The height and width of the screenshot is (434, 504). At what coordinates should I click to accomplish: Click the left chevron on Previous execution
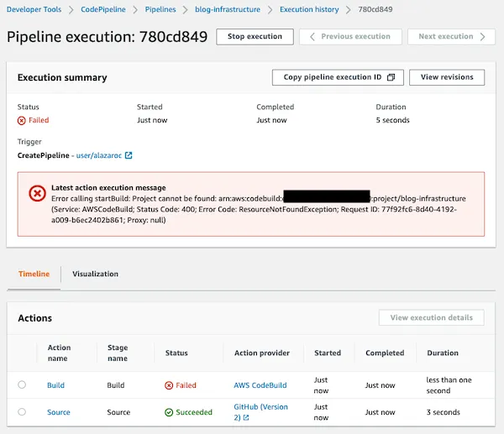point(312,37)
